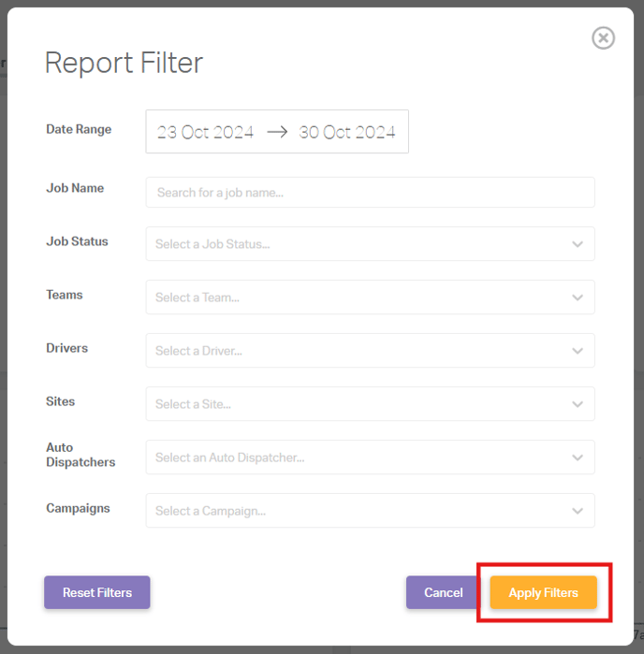Click the Job Status dropdown chevron

578,244
